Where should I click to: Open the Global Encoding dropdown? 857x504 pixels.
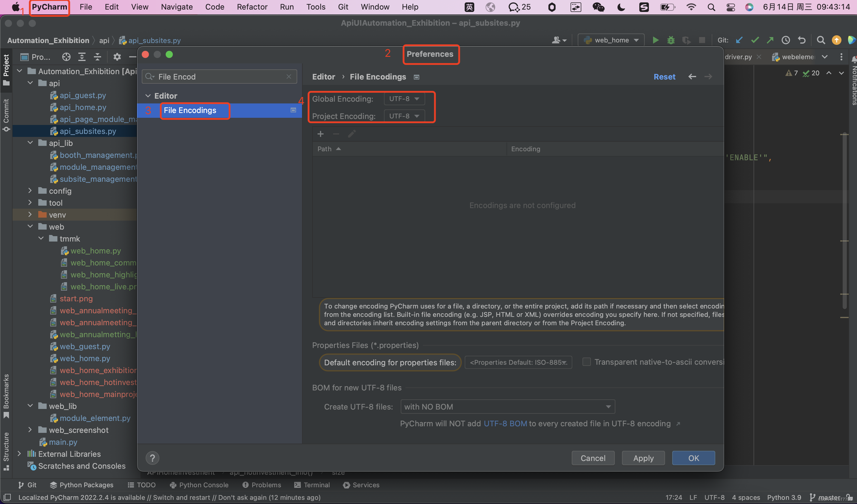[x=404, y=99]
